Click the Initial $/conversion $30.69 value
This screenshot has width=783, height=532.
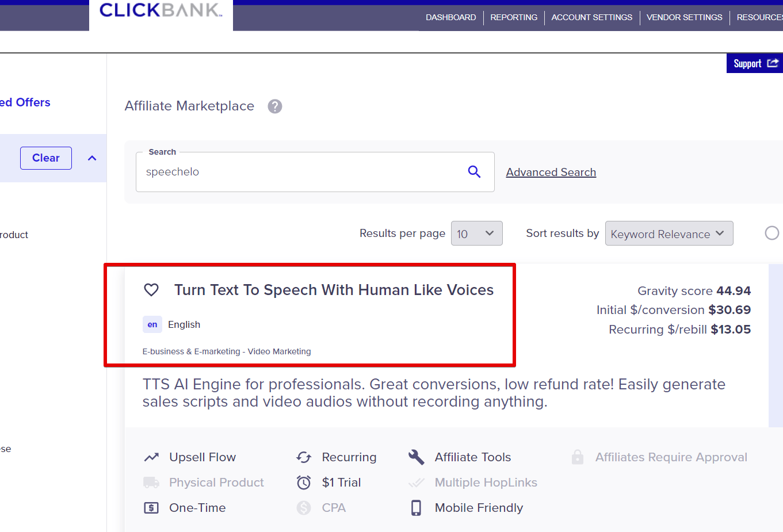pos(729,310)
